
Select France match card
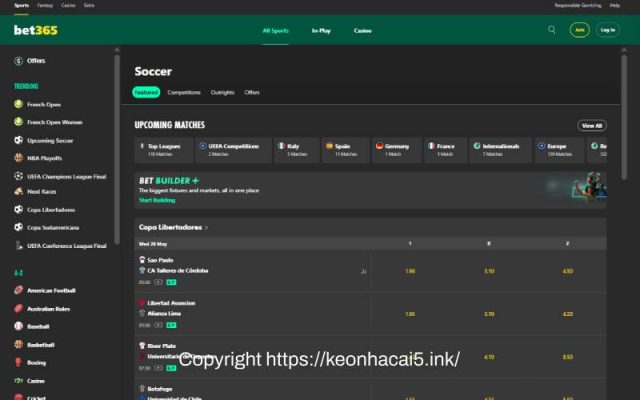(x=445, y=150)
